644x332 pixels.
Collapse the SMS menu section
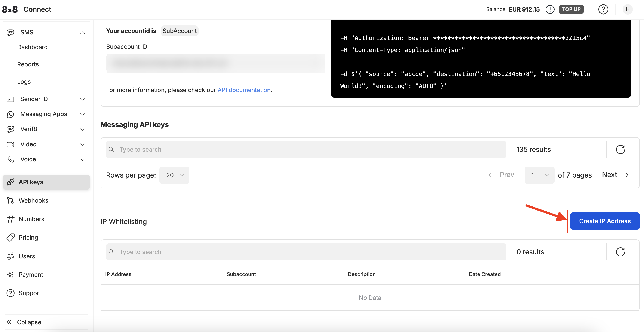point(82,33)
